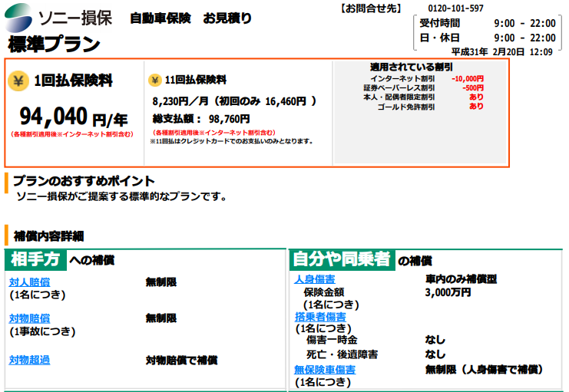
Task: Click the 自動車保険 お見積り title
Action: [191, 18]
